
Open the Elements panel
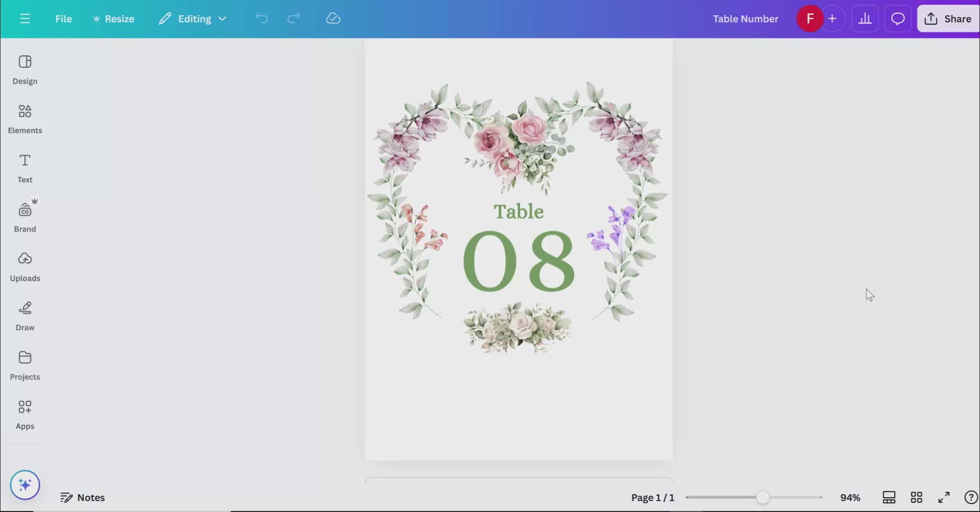(x=24, y=119)
